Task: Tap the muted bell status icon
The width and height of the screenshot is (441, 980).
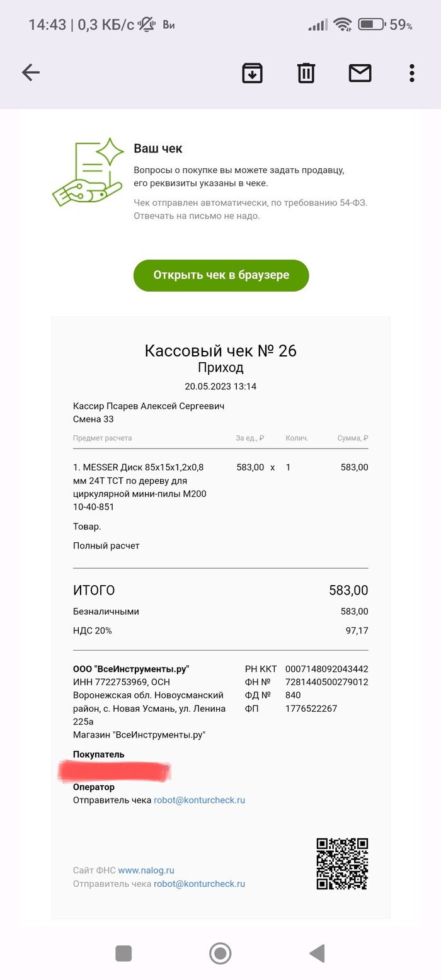Action: click(x=147, y=25)
